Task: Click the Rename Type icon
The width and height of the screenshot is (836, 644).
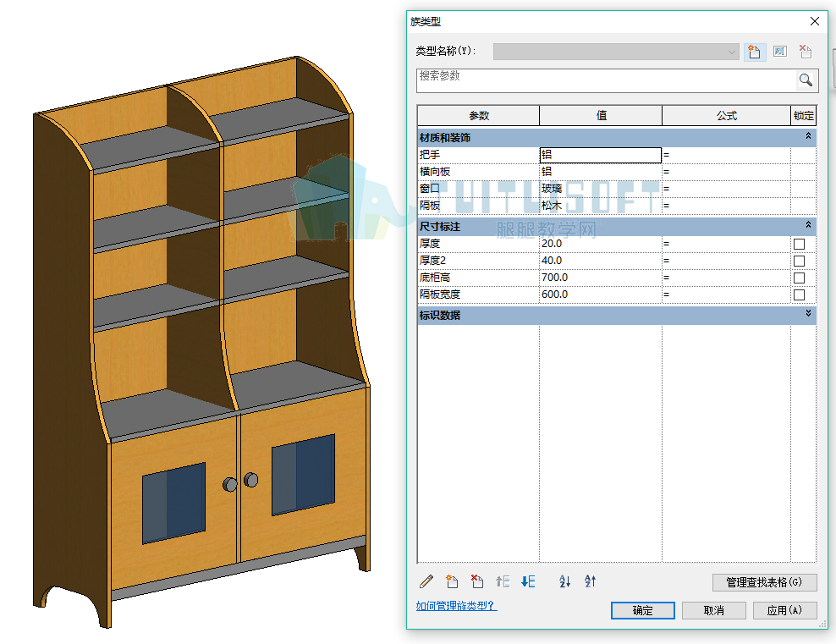Action: (x=780, y=52)
